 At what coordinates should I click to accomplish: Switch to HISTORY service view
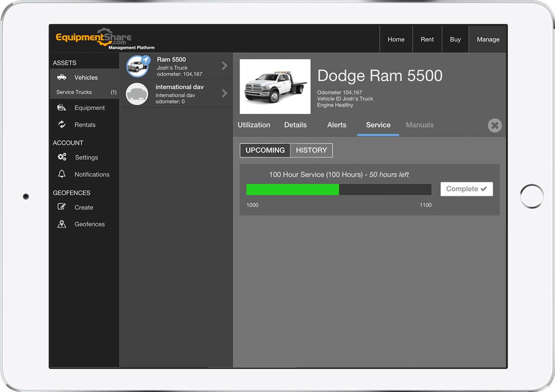coord(311,150)
